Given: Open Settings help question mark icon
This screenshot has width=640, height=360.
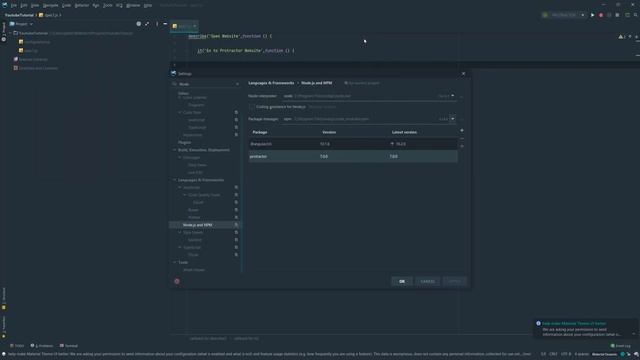Looking at the screenshot, I should click(177, 281).
